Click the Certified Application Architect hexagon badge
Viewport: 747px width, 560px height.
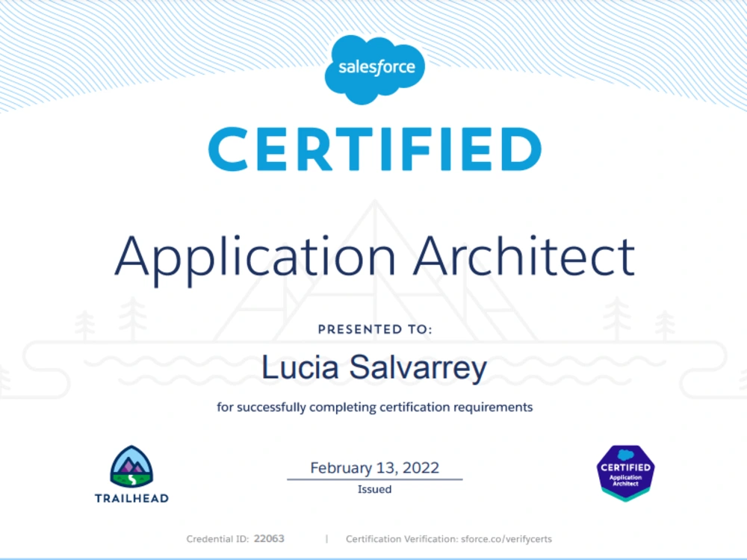(625, 473)
